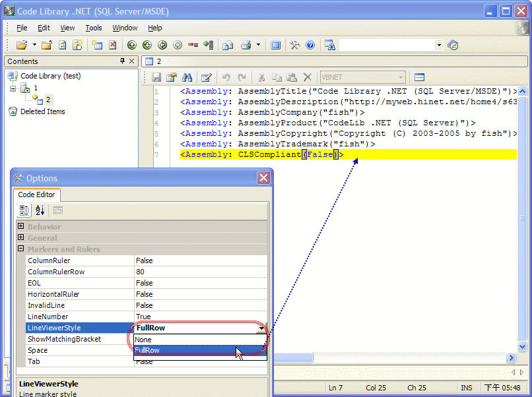Image resolution: width=532 pixels, height=397 pixels.
Task: Click the scissors cut icon in the editor toolbar
Action: 261,77
